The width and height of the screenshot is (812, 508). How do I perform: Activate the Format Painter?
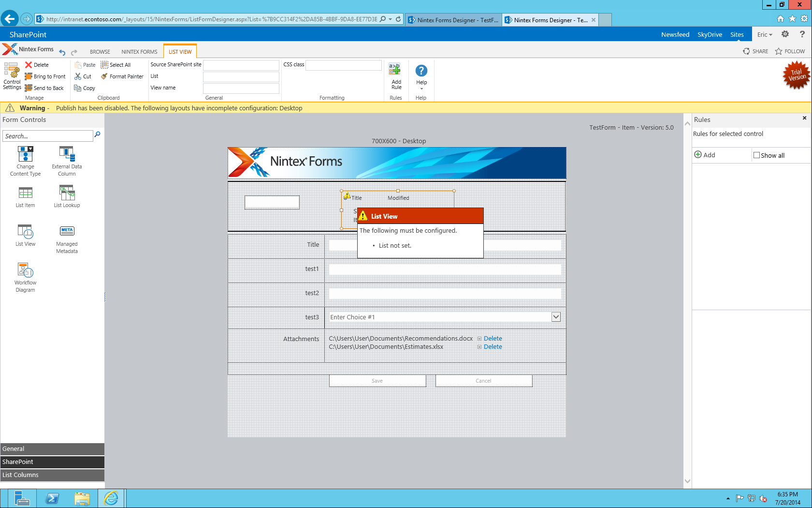122,76
